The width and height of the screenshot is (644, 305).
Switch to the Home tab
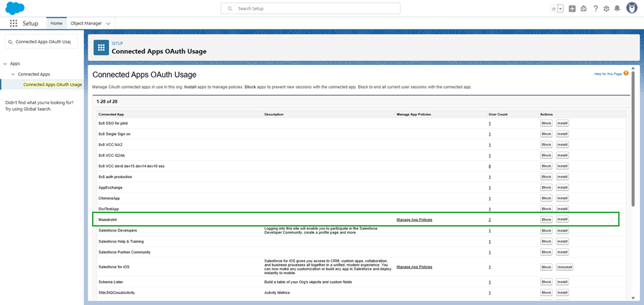pyautogui.click(x=57, y=23)
